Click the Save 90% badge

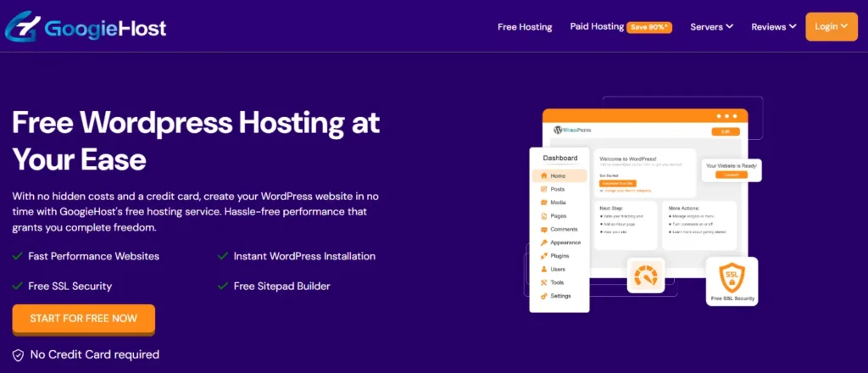point(649,28)
